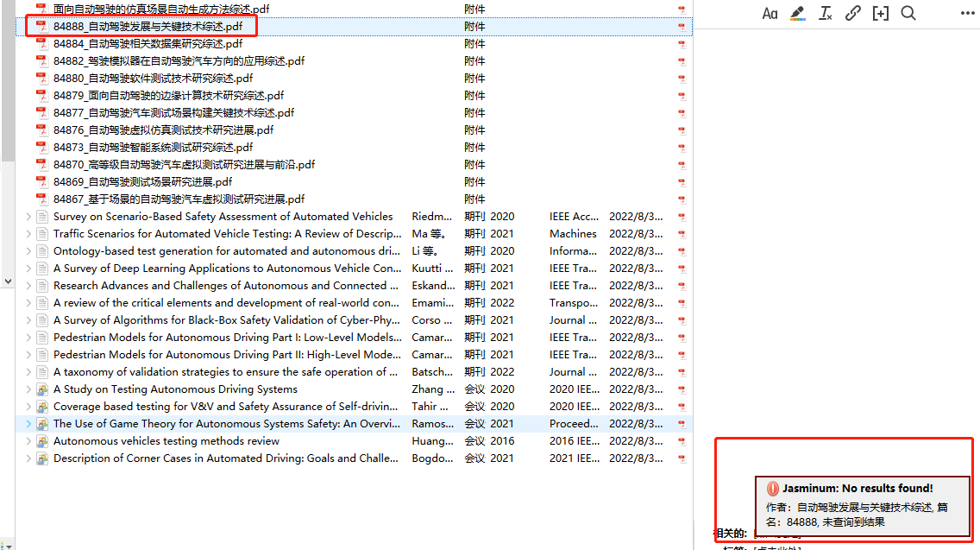Insert a link with the chain icon
Screen dimensions: 980x550
tap(852, 13)
